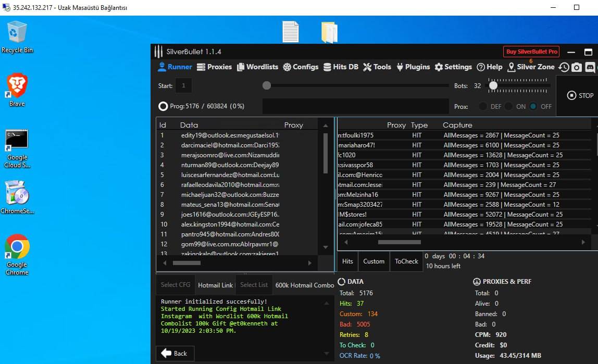Switch to the ToCheck results tab
The height and width of the screenshot is (364, 598).
point(406,261)
